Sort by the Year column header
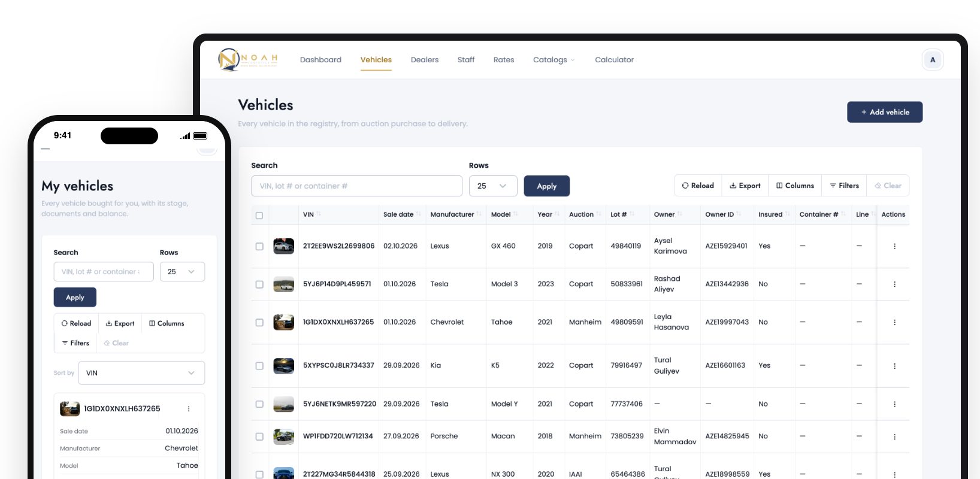 (x=548, y=214)
